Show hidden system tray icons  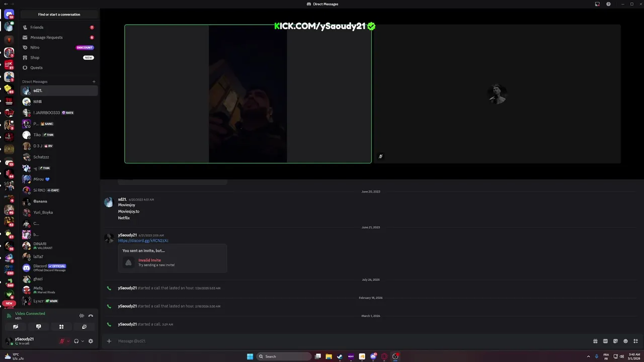point(589,356)
